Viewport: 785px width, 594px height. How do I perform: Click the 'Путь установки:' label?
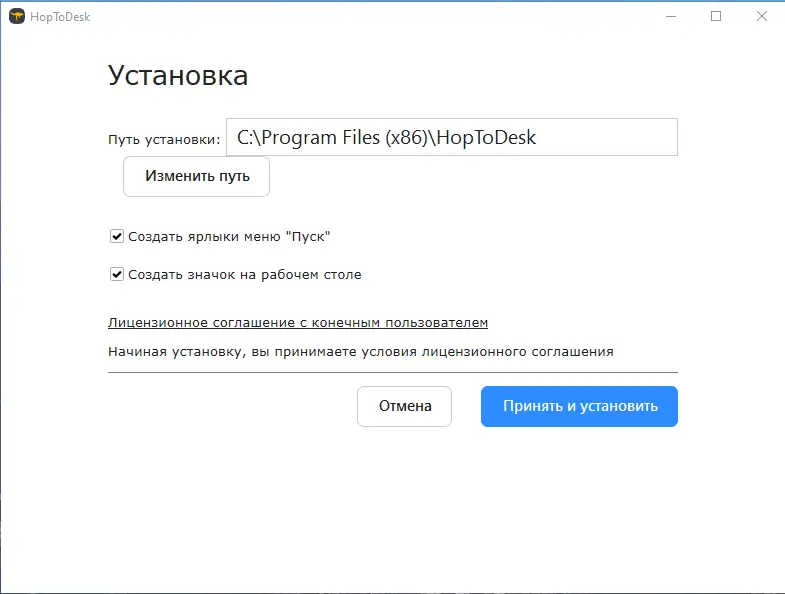163,139
